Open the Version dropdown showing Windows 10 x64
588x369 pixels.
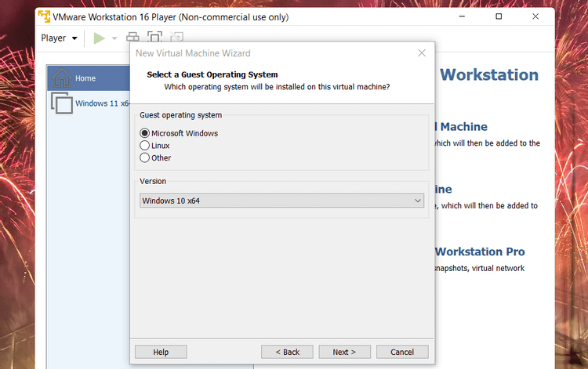pos(282,201)
